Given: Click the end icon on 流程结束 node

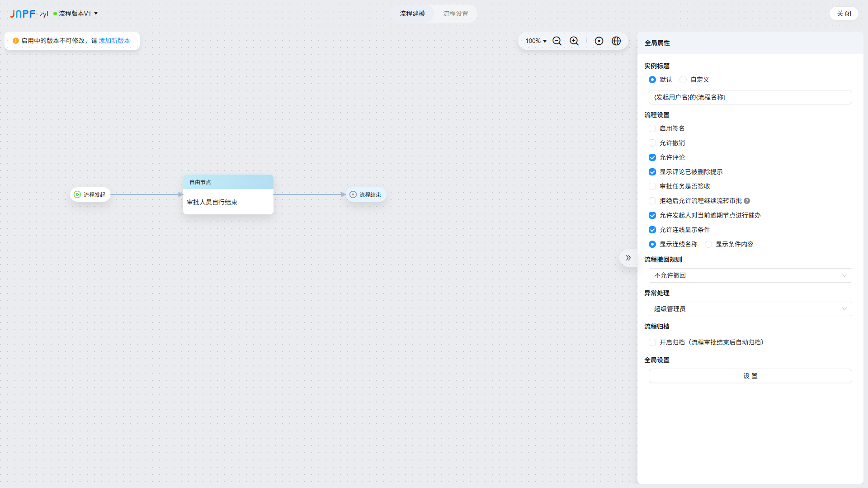Looking at the screenshot, I should pos(353,194).
